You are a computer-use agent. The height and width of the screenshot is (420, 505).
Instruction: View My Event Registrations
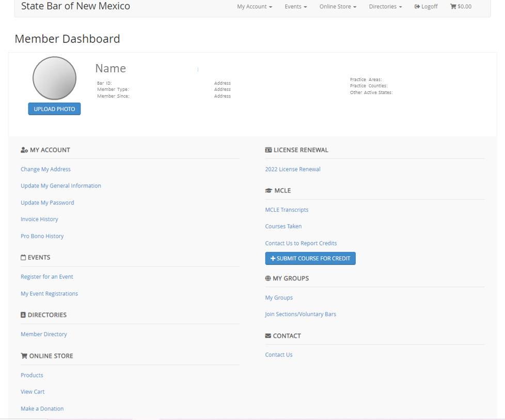coord(49,293)
